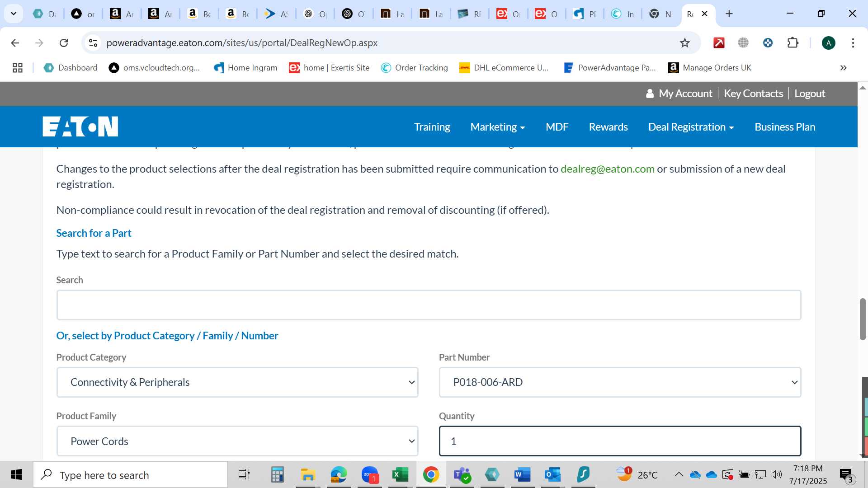Click the dealreg@eaton.com email link
Viewport: 868px width, 488px height.
point(607,169)
